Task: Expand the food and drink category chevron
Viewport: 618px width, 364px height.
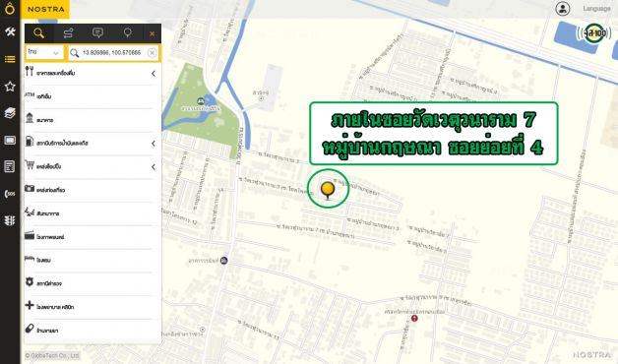Action: click(154, 74)
